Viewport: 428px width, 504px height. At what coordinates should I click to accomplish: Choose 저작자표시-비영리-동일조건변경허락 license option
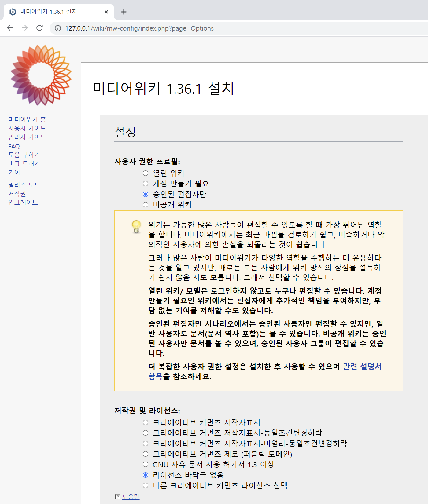(146, 444)
